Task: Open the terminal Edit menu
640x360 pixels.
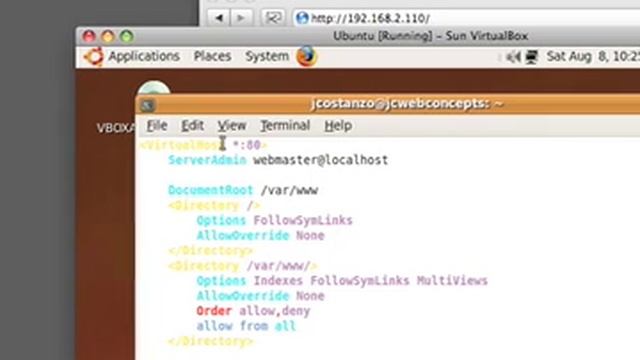Action: [x=192, y=126]
